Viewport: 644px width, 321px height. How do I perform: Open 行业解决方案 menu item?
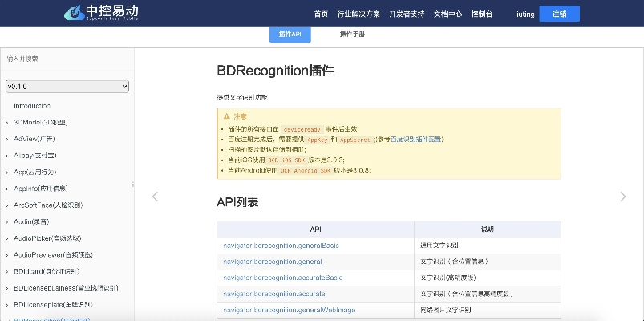(x=358, y=14)
